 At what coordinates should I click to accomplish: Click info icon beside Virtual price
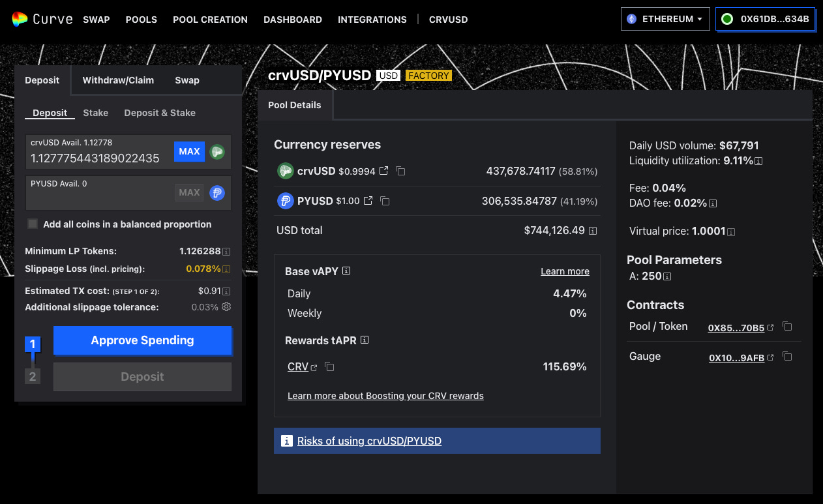(x=732, y=231)
